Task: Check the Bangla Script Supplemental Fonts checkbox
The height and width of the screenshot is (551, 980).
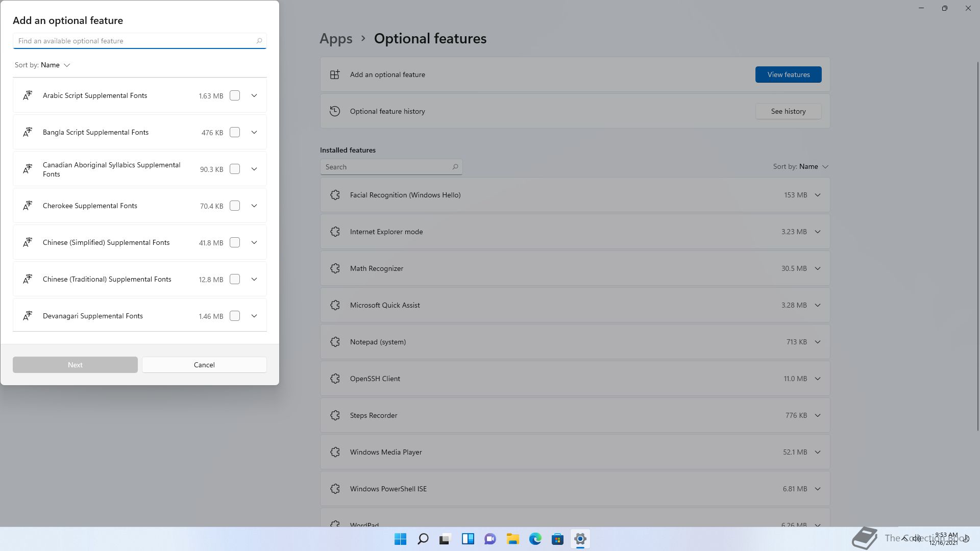Action: tap(235, 132)
